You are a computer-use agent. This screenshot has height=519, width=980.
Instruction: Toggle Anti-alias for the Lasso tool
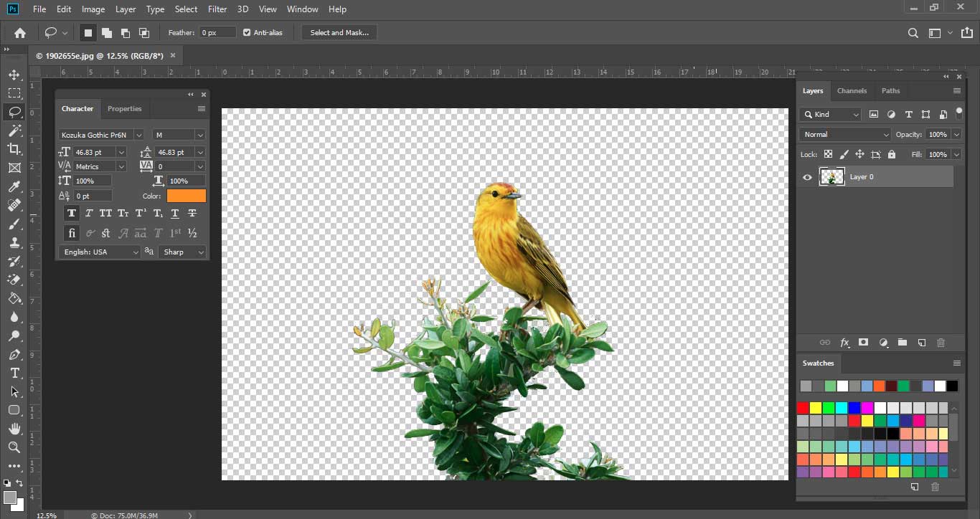(x=245, y=32)
